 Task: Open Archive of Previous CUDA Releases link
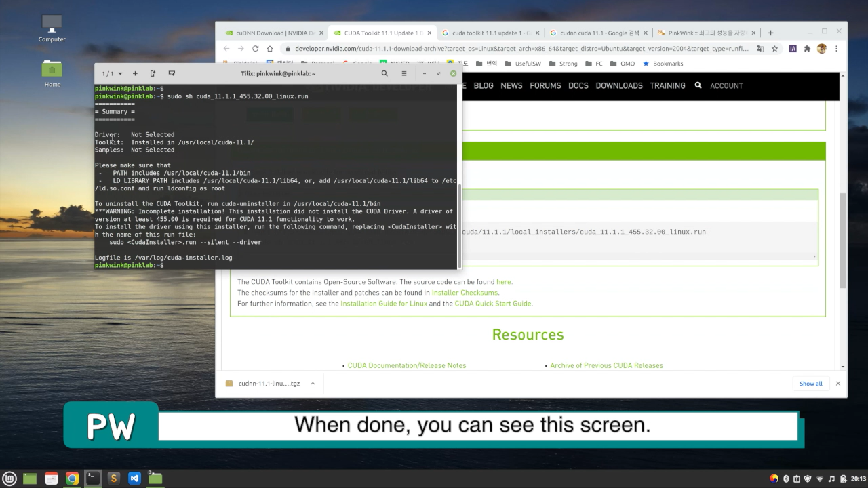tap(606, 365)
